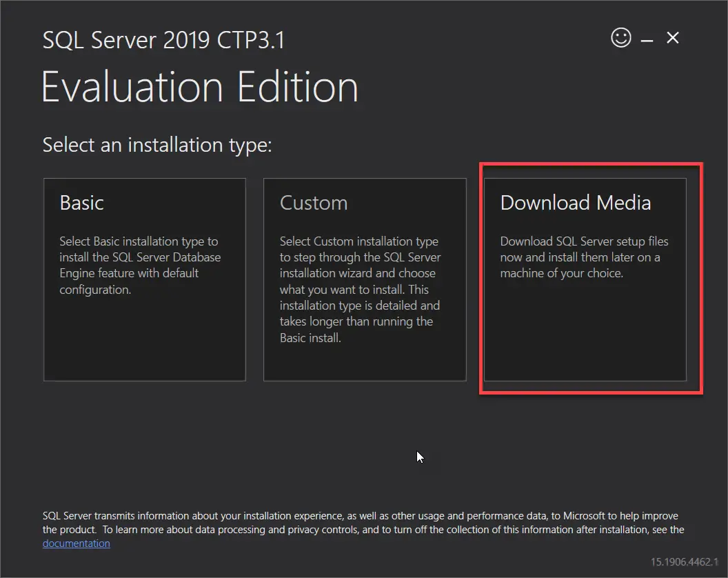Close the SQL Server installer window
Viewport: 728px width, 578px height.
point(672,38)
